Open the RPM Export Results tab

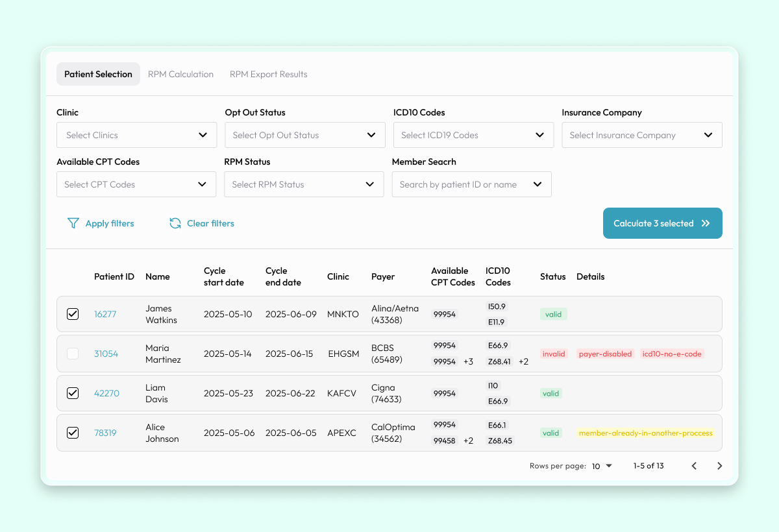tap(268, 74)
